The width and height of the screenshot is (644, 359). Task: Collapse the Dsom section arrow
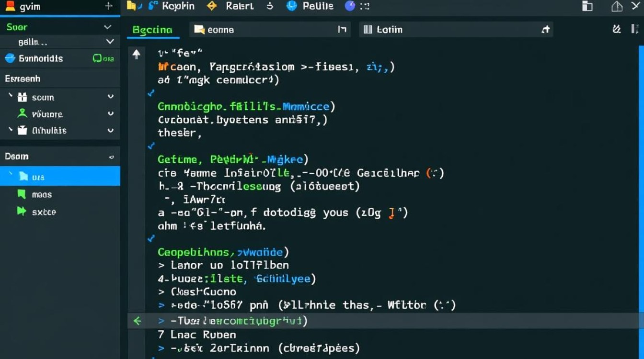[111, 157]
